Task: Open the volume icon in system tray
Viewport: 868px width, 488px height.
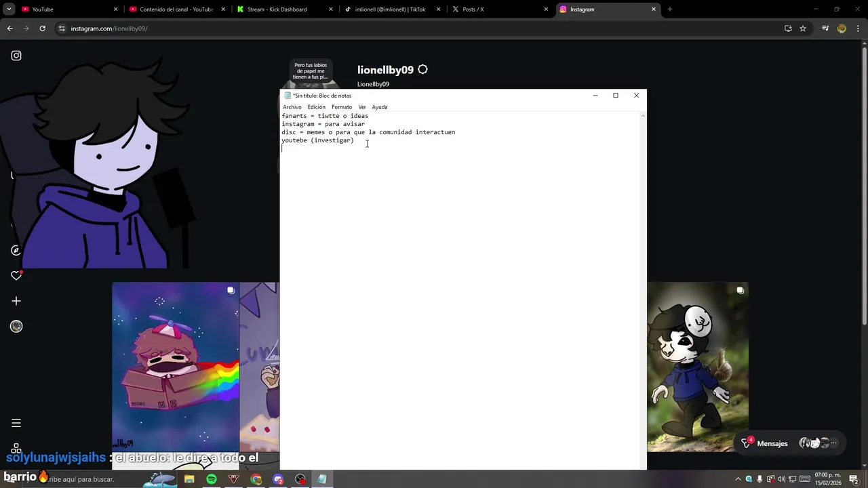Action: (781, 480)
